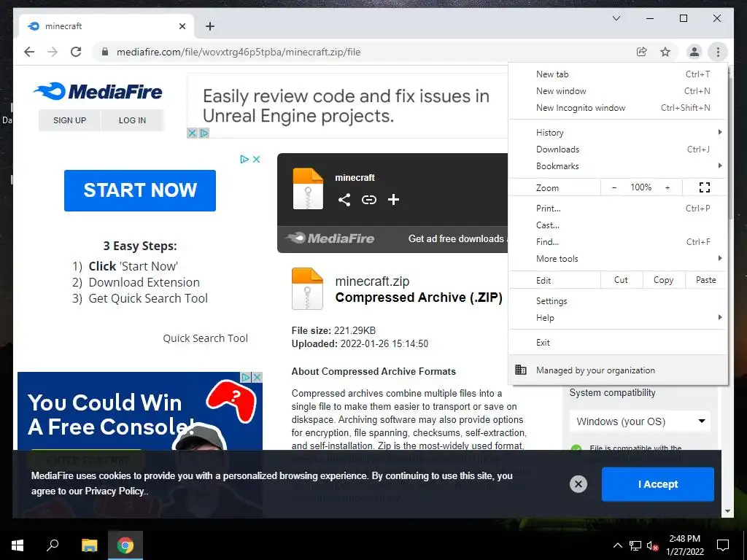
Task: Close the Free Console ad
Action: (x=257, y=377)
